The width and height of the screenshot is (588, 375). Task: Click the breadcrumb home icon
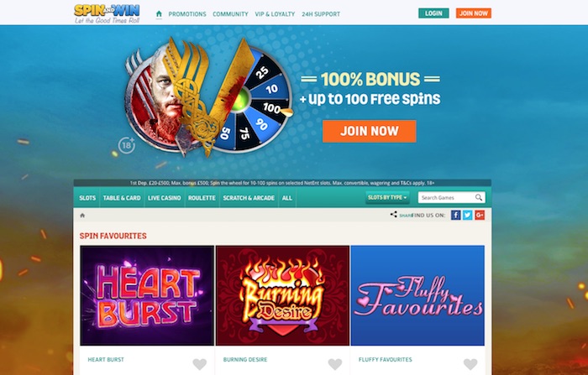82,216
